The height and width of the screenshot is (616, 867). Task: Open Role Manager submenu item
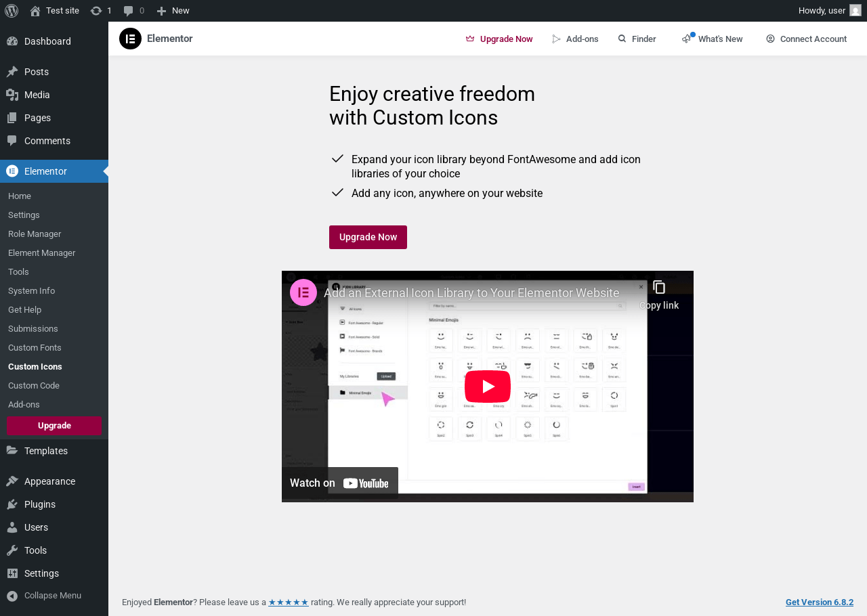[35, 234]
